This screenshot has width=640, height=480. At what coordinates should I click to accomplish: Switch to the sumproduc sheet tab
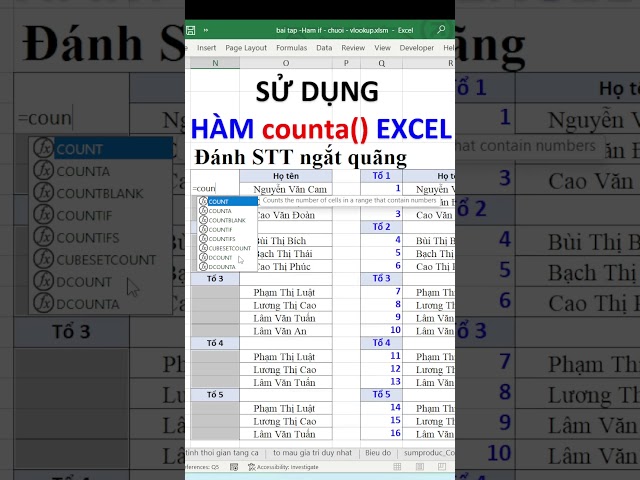[x=429, y=453]
